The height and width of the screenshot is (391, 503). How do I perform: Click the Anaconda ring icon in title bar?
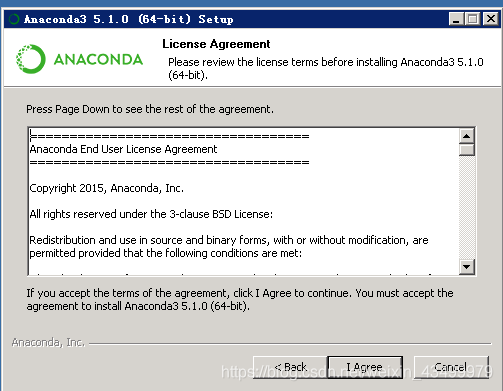coord(14,19)
